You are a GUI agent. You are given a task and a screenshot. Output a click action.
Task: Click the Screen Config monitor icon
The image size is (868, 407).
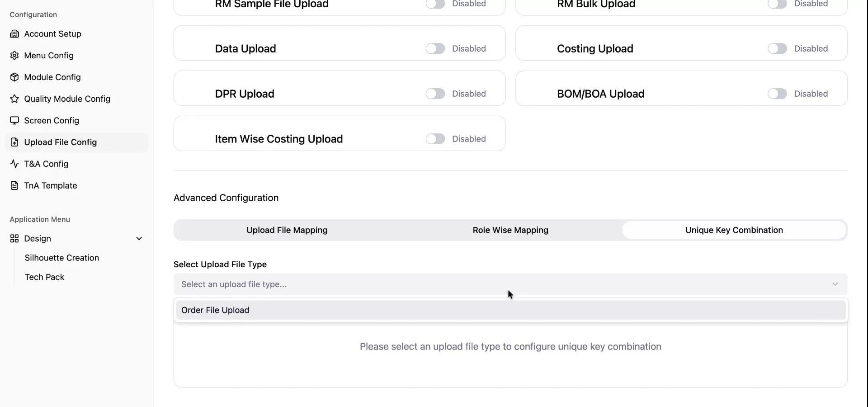(x=14, y=121)
